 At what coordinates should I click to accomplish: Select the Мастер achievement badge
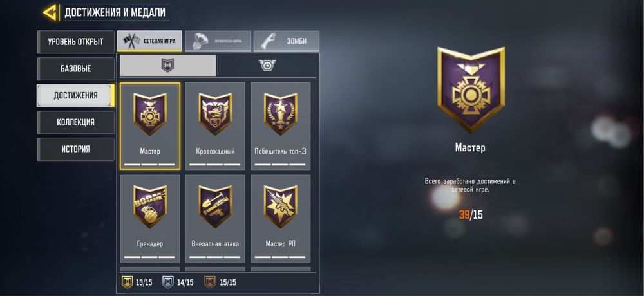(x=150, y=126)
